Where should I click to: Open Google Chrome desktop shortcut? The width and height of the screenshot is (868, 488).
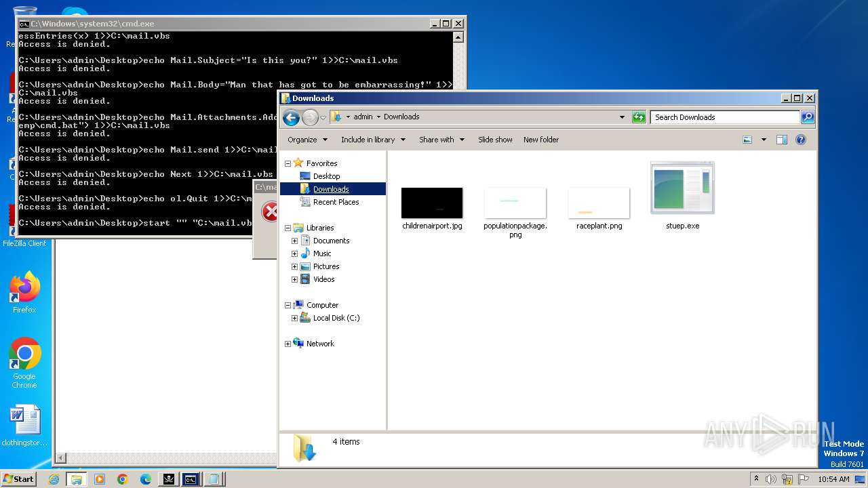click(24, 363)
